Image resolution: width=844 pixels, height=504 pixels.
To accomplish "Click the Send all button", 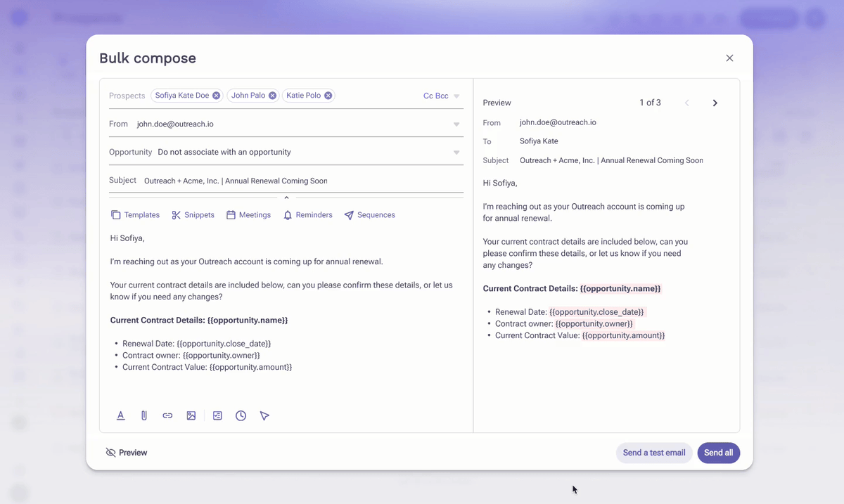I will 719,453.
